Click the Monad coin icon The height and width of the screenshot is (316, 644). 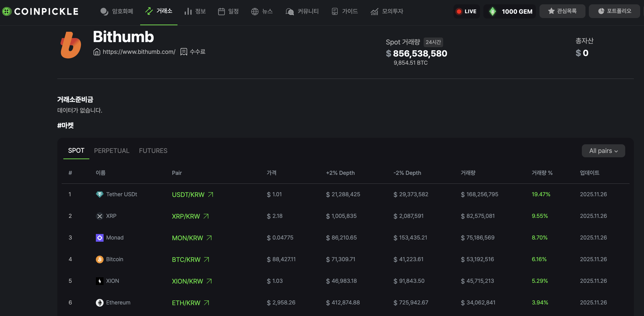click(x=99, y=238)
